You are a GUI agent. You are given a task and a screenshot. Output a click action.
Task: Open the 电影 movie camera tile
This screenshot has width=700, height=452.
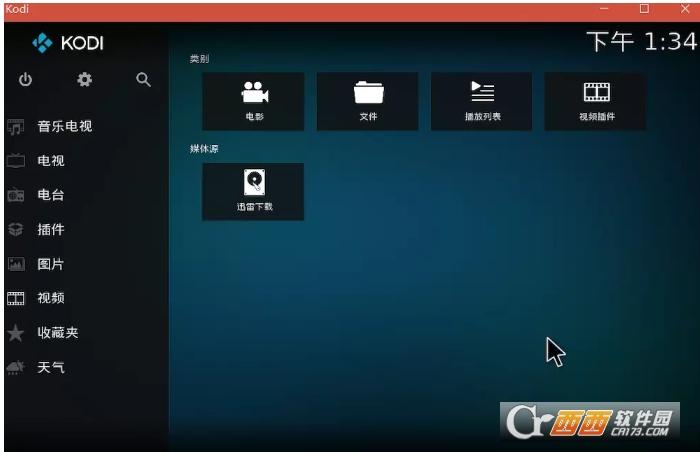pyautogui.click(x=253, y=101)
